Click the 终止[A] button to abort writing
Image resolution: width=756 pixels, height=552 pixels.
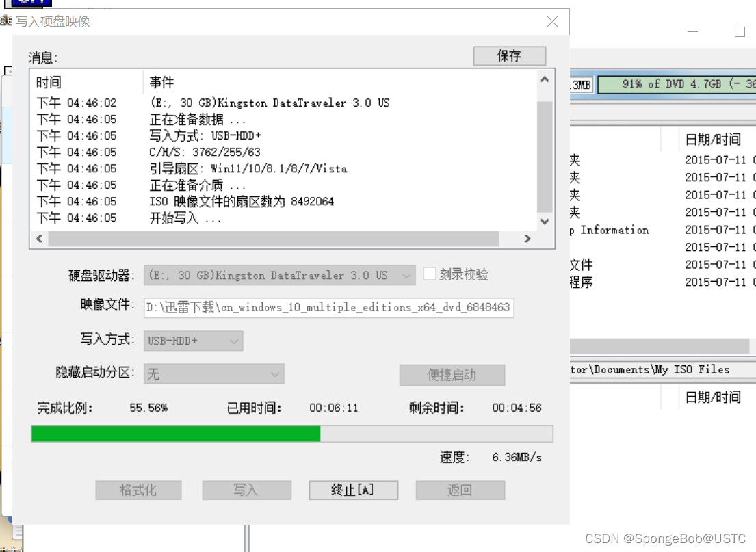point(354,490)
